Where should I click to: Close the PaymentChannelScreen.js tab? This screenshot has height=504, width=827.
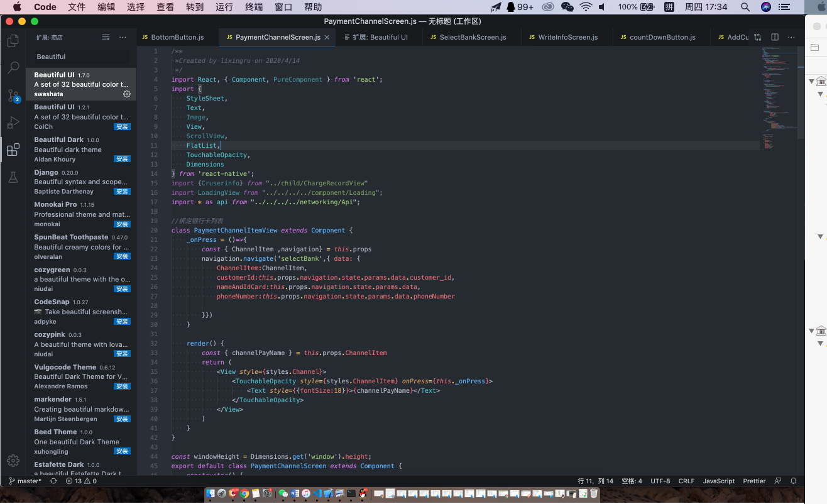click(x=327, y=38)
